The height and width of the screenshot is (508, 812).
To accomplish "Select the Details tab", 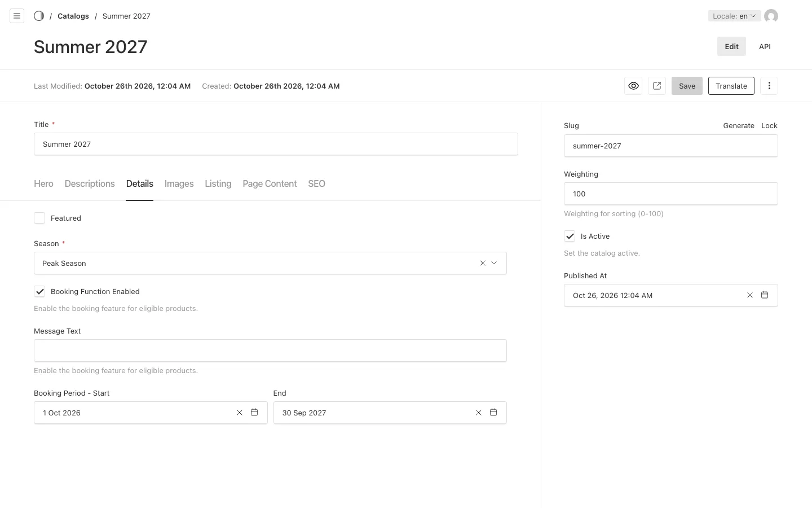I will tap(140, 183).
